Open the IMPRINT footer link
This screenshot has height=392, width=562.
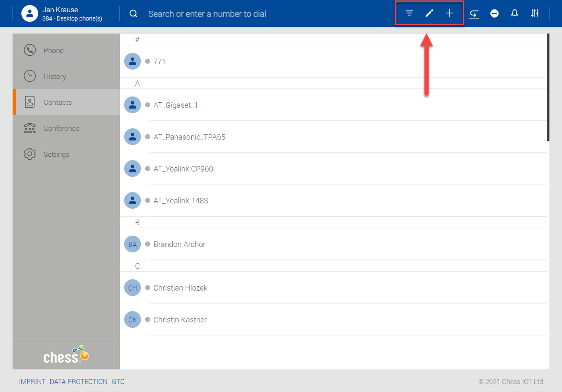pyautogui.click(x=32, y=382)
